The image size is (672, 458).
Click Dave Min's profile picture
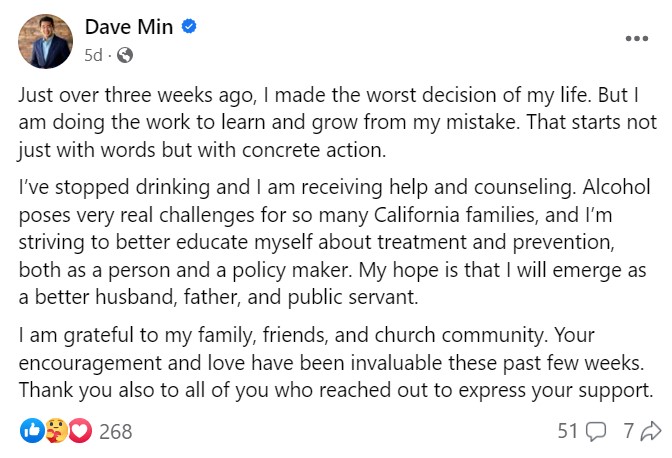tap(45, 42)
